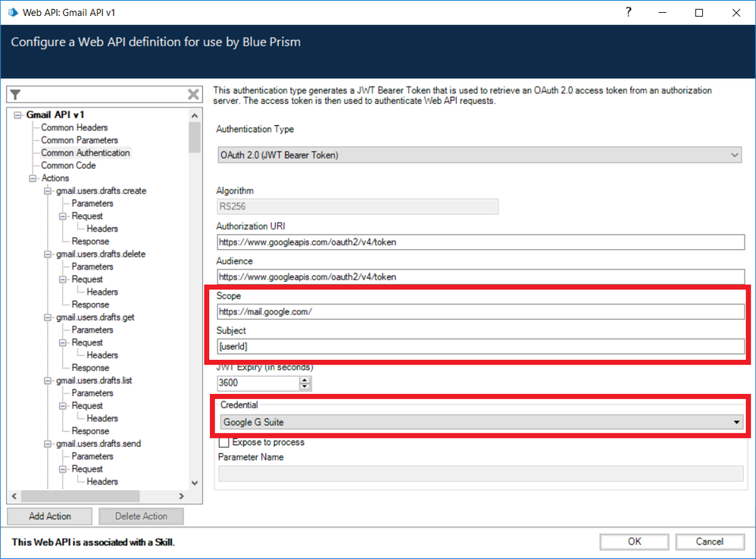The image size is (756, 559).
Task: Click the Add Action button
Action: (x=50, y=516)
